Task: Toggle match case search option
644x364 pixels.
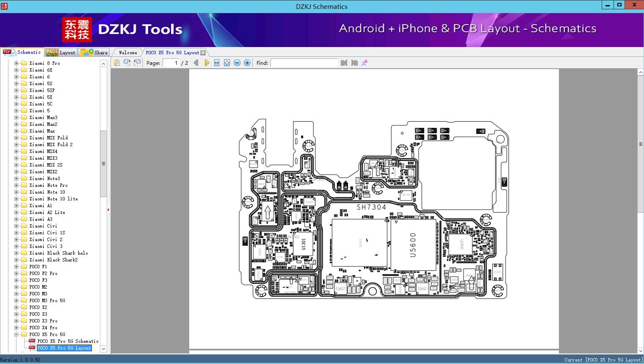Action: tap(365, 63)
